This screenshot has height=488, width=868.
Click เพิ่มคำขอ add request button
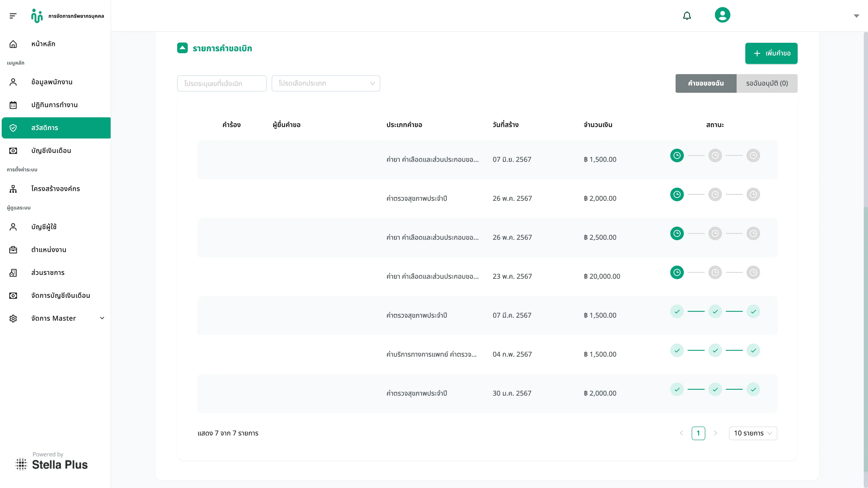pyautogui.click(x=771, y=53)
